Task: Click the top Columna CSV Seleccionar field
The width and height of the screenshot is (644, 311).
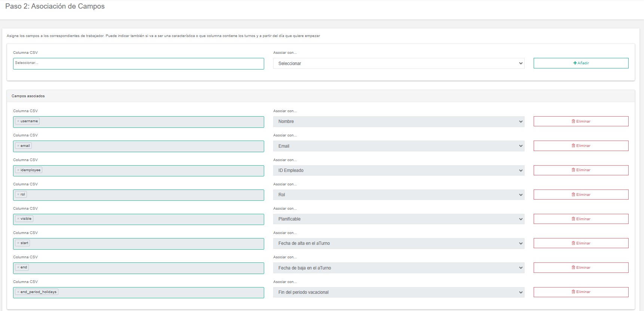Action: point(138,64)
